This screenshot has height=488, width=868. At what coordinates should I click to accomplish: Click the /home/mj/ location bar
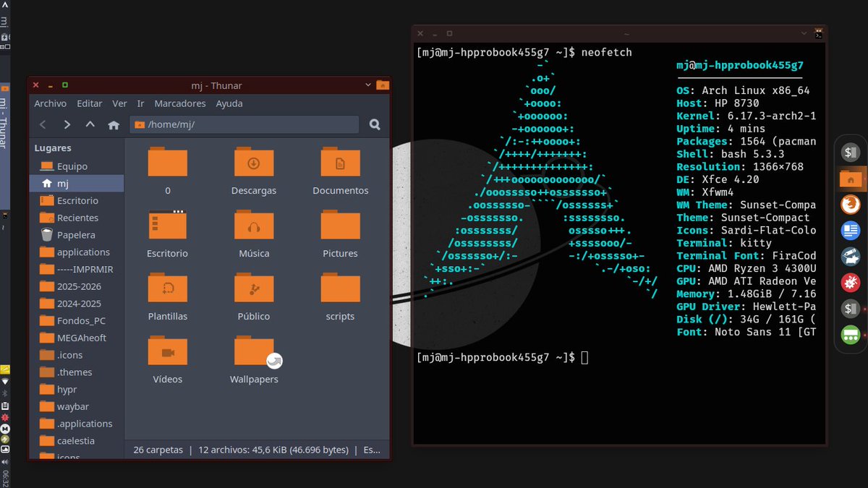tap(244, 124)
